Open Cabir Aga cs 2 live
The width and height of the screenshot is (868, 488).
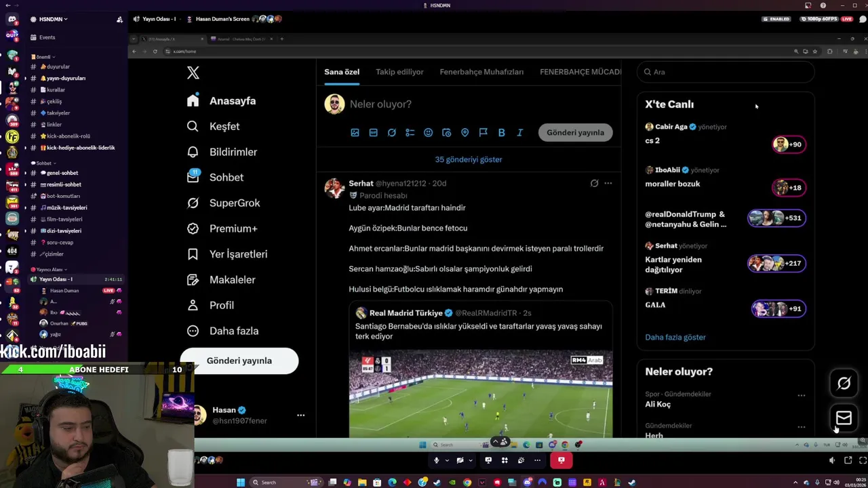725,135
